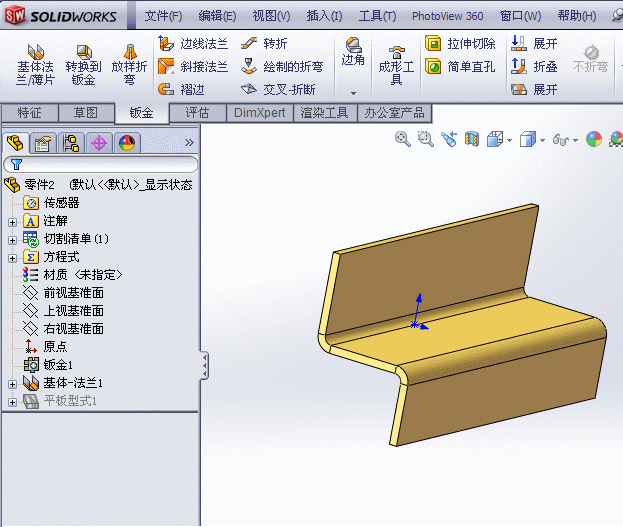The width and height of the screenshot is (623, 527).
Task: Switch to the 渲染工具 tab
Action: 325,113
